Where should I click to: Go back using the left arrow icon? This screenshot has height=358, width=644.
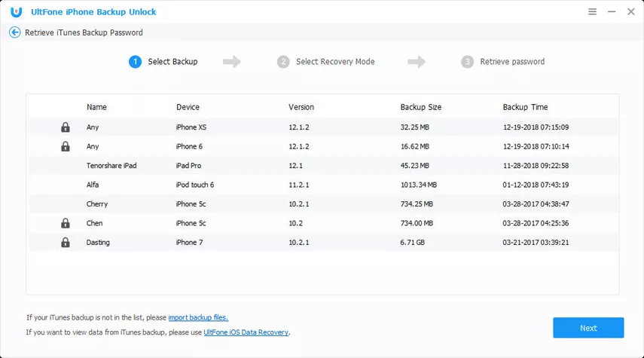pos(15,32)
